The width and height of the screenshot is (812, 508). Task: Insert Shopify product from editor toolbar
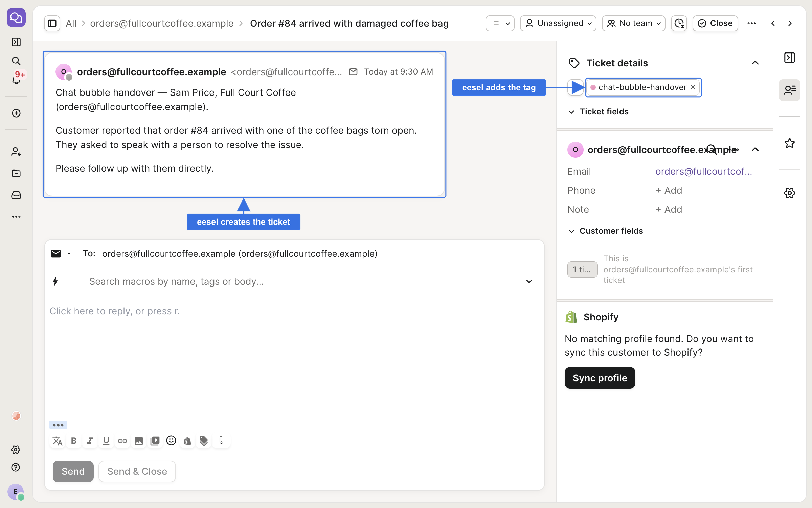point(187,441)
